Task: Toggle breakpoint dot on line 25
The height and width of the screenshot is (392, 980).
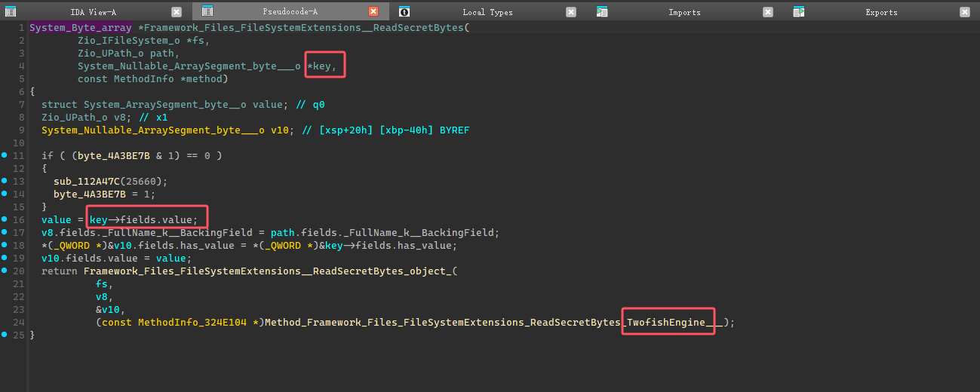Action: point(5,335)
